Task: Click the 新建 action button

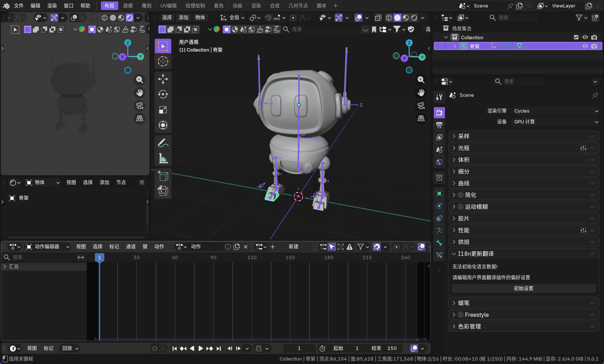Action: [x=293, y=247]
